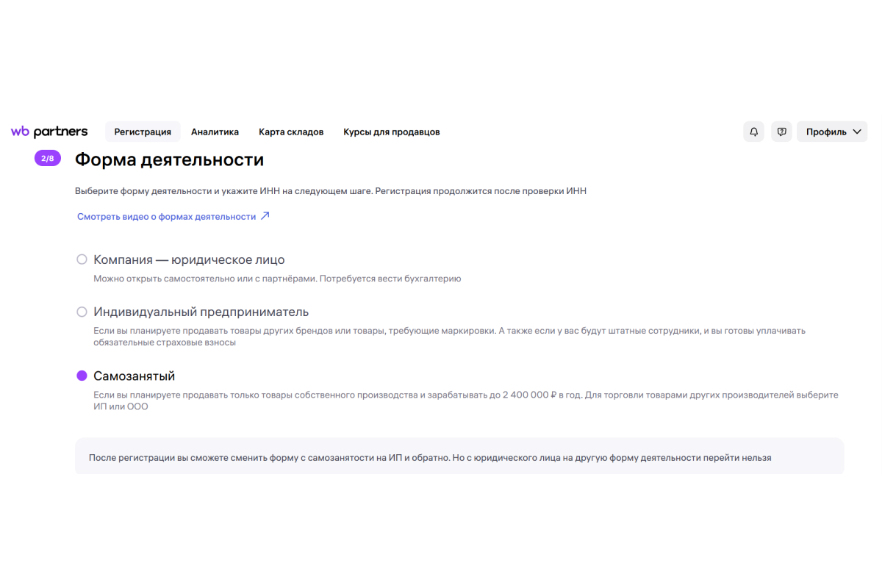This screenshot has width=882, height=588.
Task: Click the info banner about changing form
Action: (459, 456)
